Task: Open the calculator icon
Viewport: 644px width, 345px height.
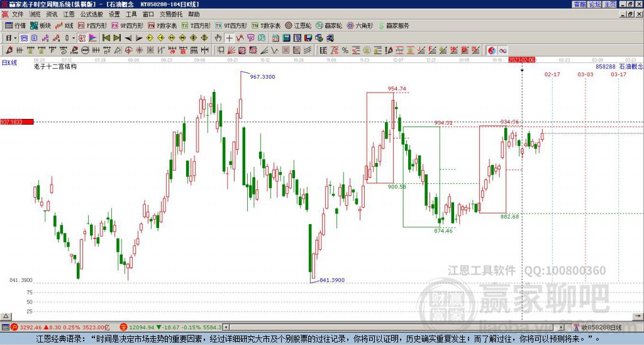Action: tap(286, 38)
